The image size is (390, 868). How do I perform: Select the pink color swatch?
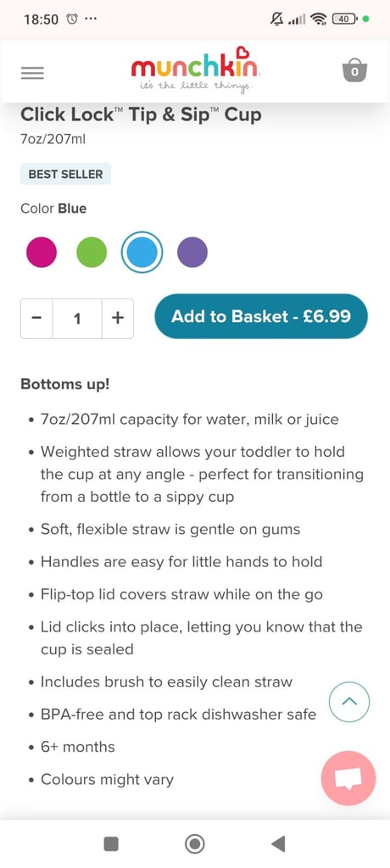(42, 252)
